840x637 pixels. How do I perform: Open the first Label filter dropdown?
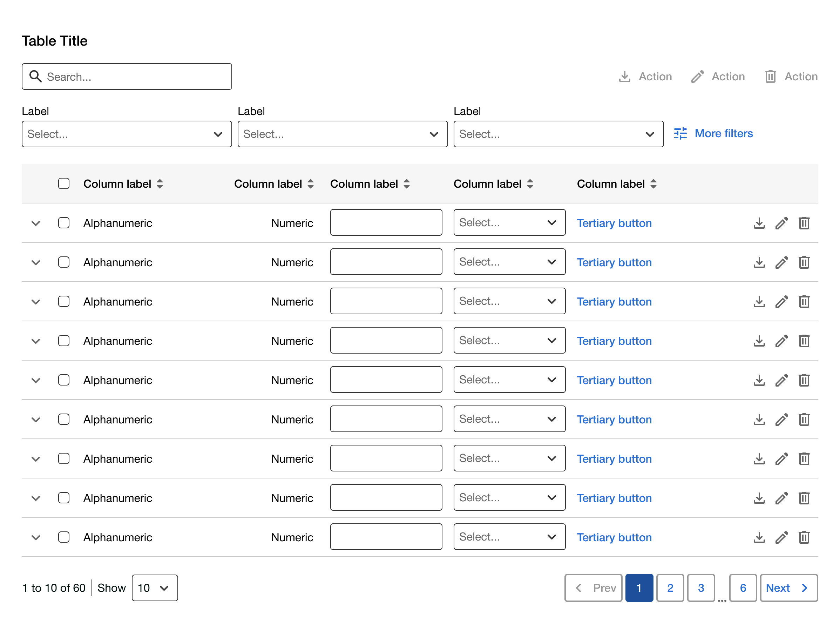[x=127, y=134]
